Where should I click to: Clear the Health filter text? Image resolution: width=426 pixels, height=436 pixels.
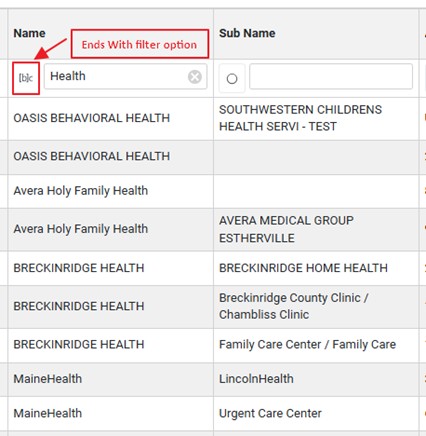pyautogui.click(x=195, y=77)
